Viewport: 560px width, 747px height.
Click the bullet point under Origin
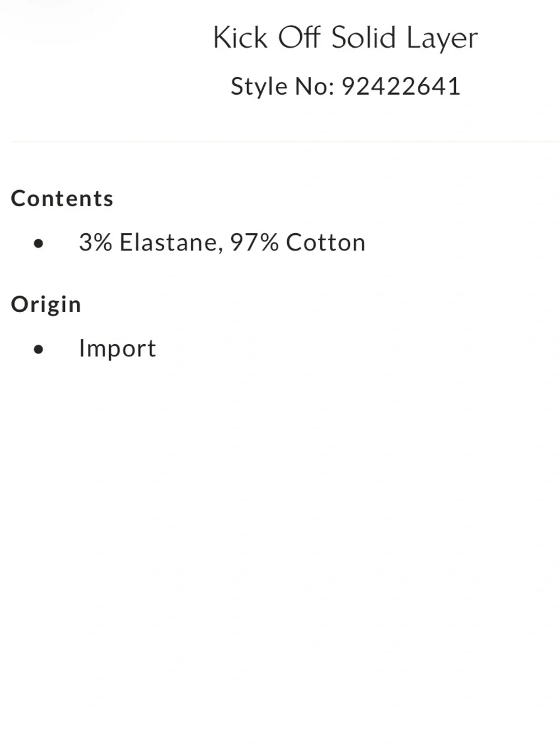point(38,350)
